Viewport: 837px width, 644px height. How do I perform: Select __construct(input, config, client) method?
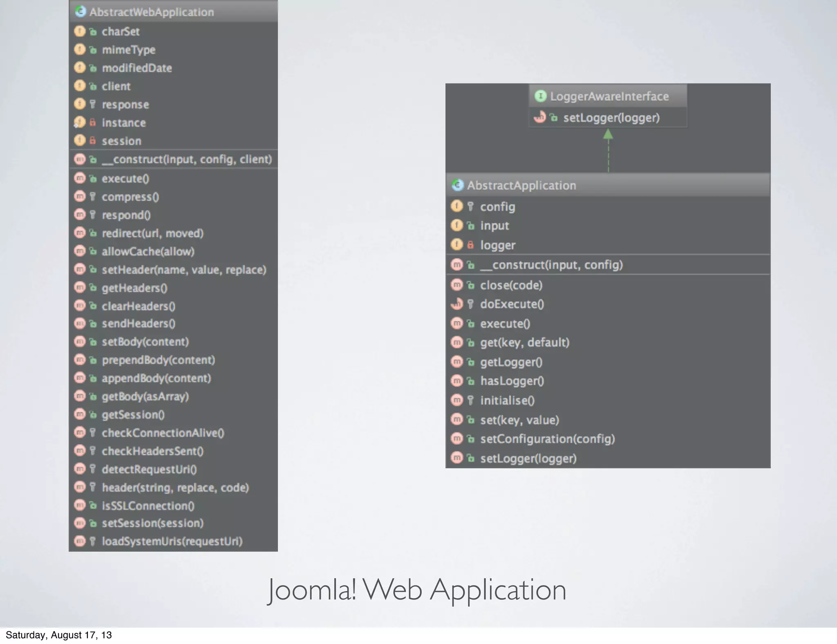pyautogui.click(x=174, y=159)
